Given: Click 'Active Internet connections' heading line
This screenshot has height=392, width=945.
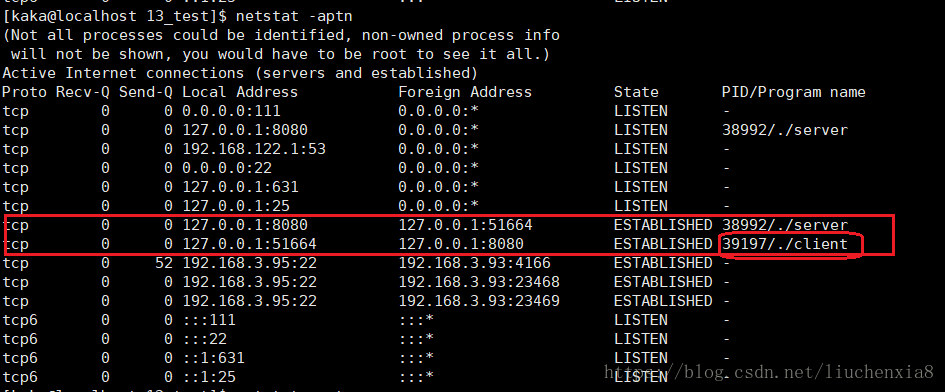Looking at the screenshot, I should pos(240,74).
